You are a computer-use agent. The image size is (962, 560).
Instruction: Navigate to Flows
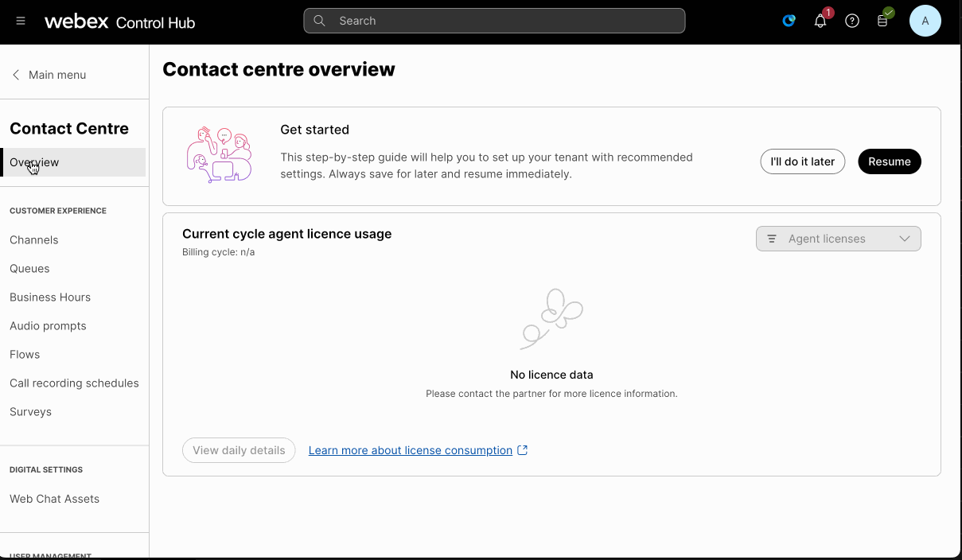tap(25, 355)
